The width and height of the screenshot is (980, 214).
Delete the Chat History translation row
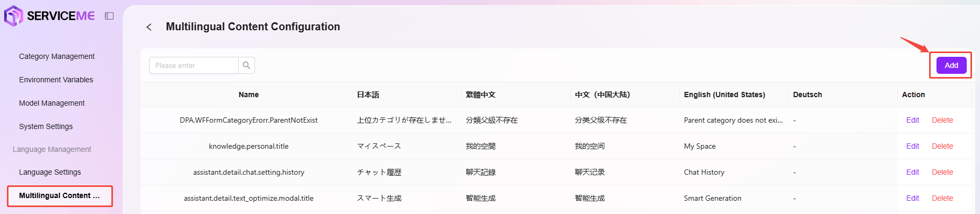pyautogui.click(x=942, y=172)
